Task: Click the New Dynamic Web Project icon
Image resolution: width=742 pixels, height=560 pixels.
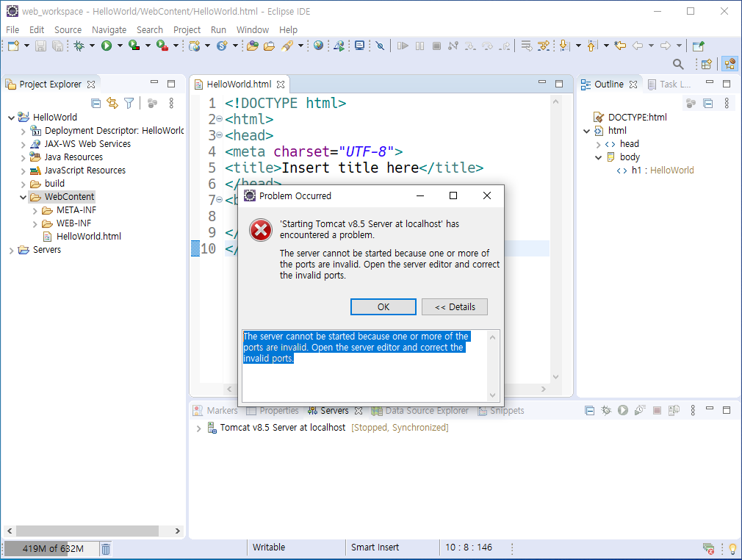Action: (194, 46)
